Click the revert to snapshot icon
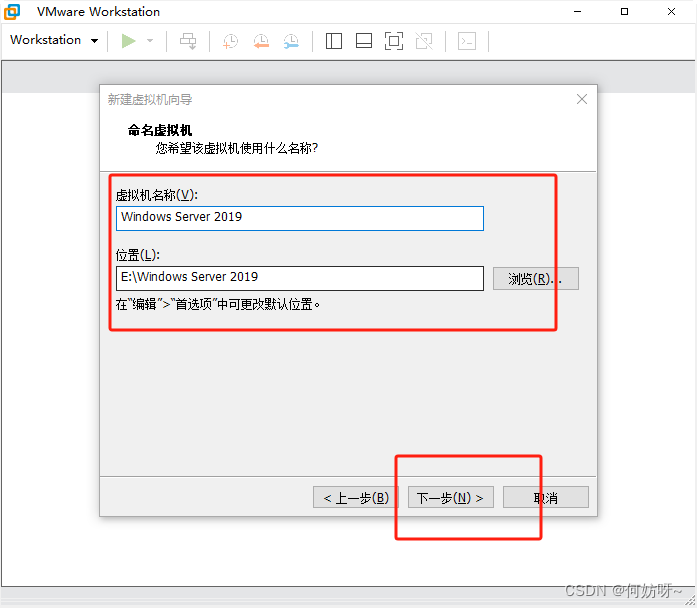Image resolution: width=697 pixels, height=608 pixels. click(261, 41)
